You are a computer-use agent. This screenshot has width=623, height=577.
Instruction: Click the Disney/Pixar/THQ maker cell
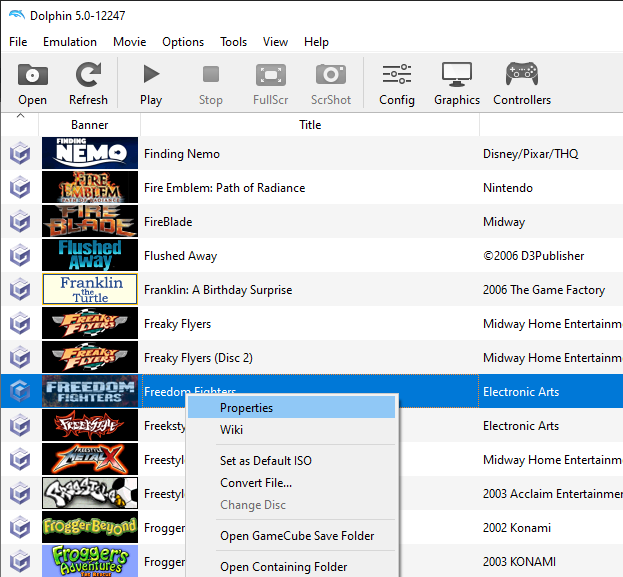point(530,154)
